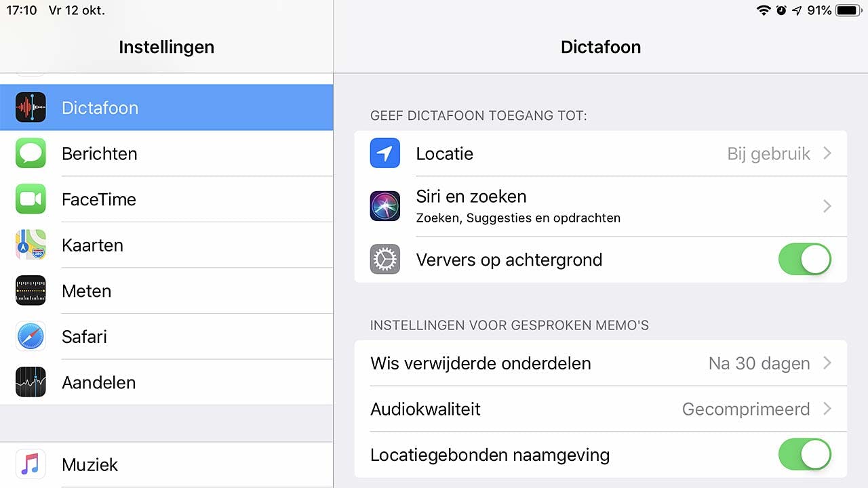Open Wis verwijderde onderdelen chevron

tap(827, 363)
